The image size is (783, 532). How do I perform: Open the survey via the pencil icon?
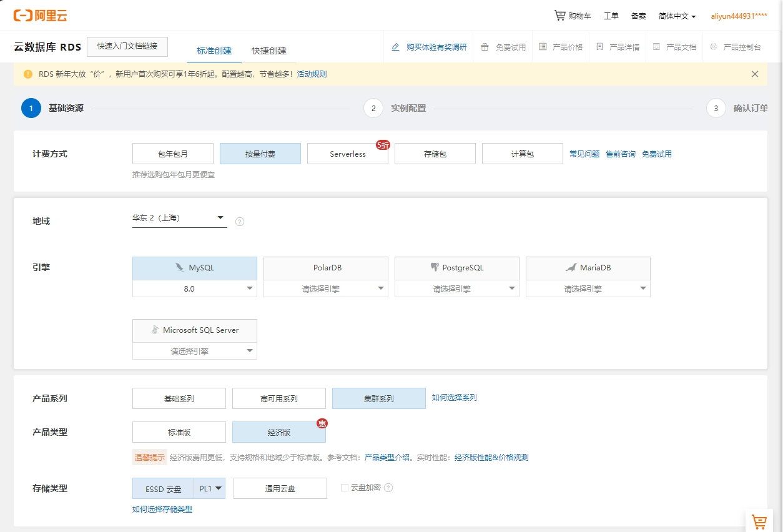coord(395,47)
